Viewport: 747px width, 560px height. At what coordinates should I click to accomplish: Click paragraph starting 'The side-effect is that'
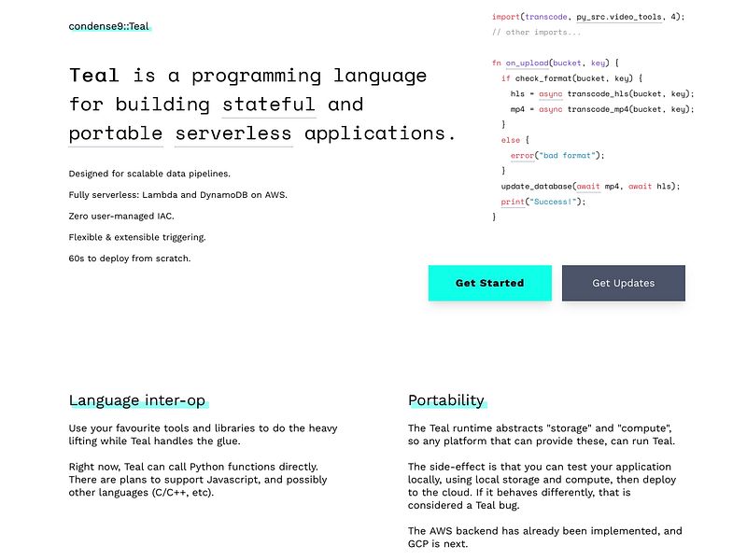click(542, 486)
